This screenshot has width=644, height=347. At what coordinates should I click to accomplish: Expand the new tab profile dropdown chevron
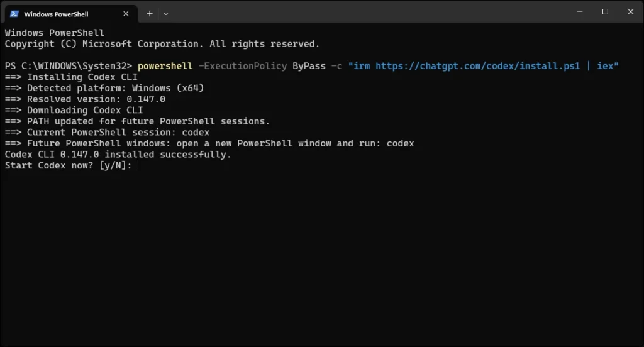coord(166,14)
